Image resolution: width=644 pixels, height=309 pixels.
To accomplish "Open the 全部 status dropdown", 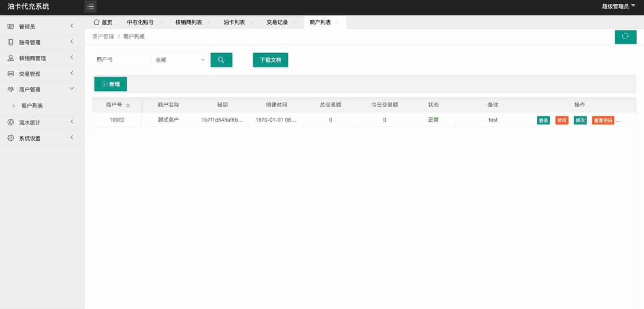I will coord(180,60).
